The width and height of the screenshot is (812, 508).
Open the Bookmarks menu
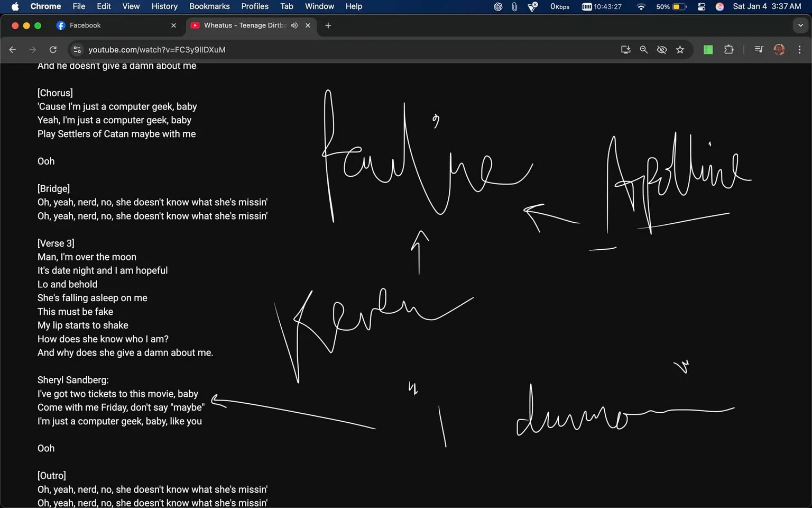point(209,6)
